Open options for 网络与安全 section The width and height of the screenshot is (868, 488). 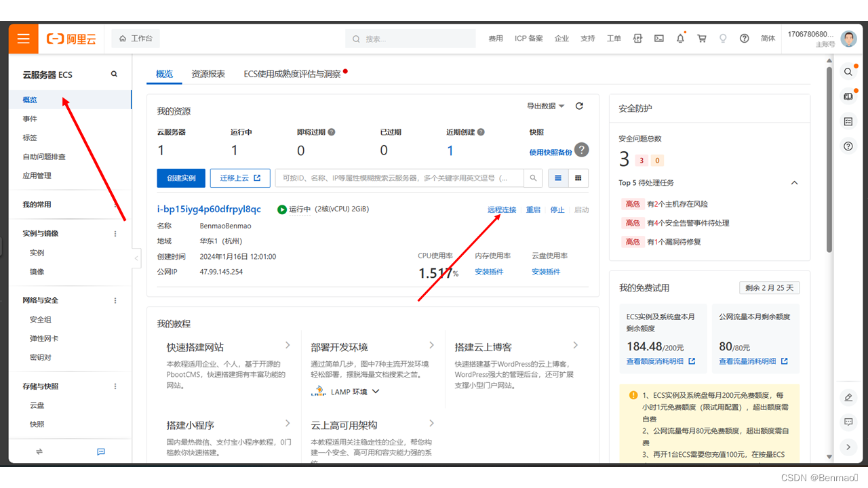115,301
